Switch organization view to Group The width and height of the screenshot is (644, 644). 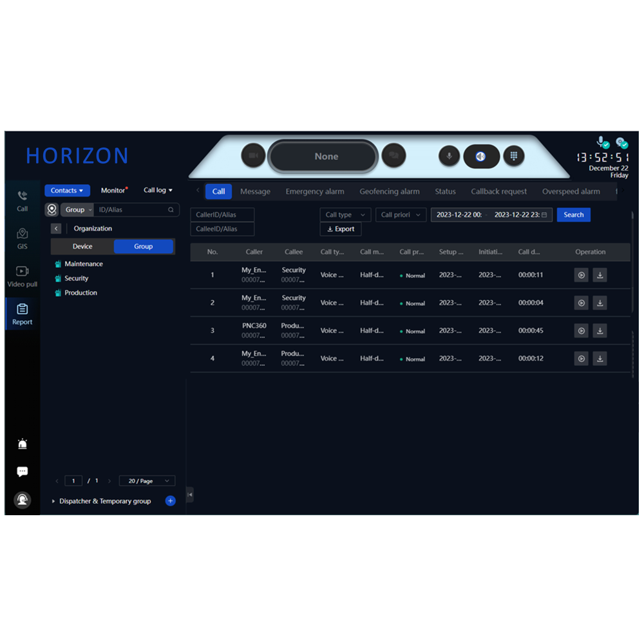pos(144,247)
